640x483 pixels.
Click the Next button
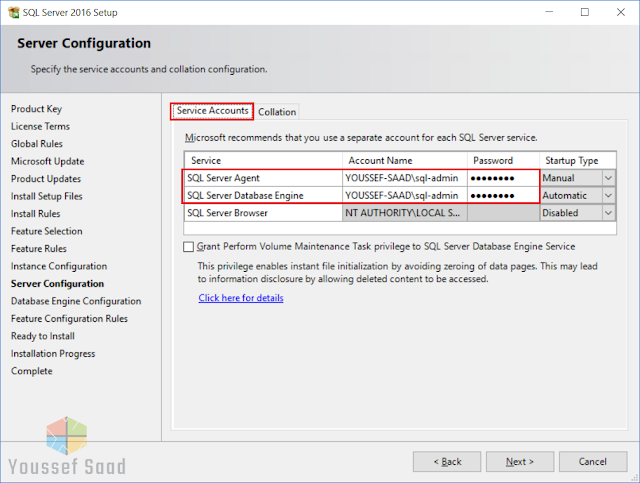point(520,462)
